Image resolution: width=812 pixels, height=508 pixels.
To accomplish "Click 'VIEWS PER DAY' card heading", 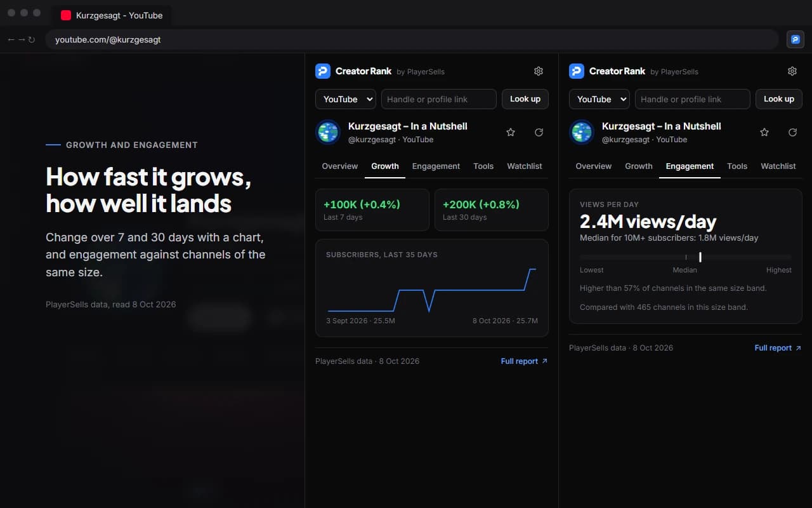I will tap(609, 204).
